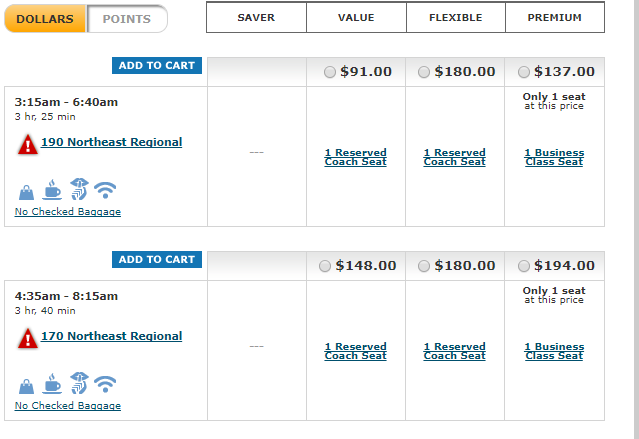639x439 pixels.
Task: Click the carry-on bag icon for train 190
Action: [26, 192]
